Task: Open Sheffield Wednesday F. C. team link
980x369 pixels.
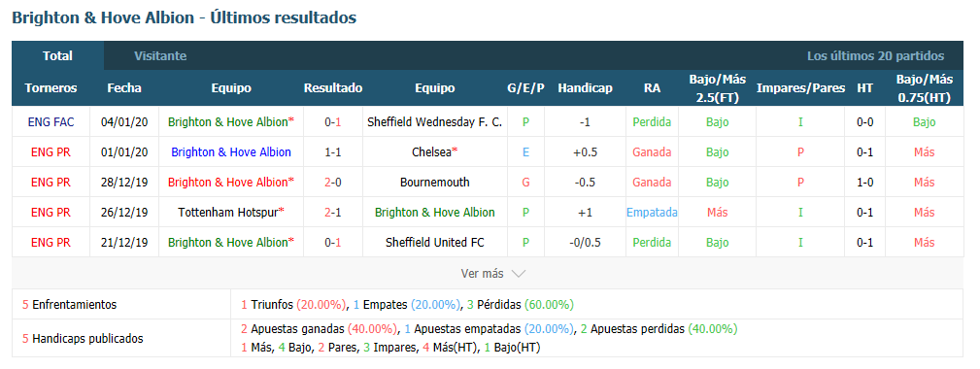Action: click(x=435, y=122)
